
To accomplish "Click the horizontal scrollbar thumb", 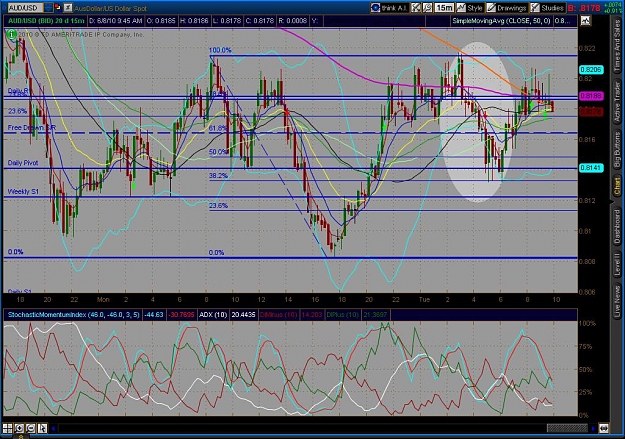I will point(567,429).
